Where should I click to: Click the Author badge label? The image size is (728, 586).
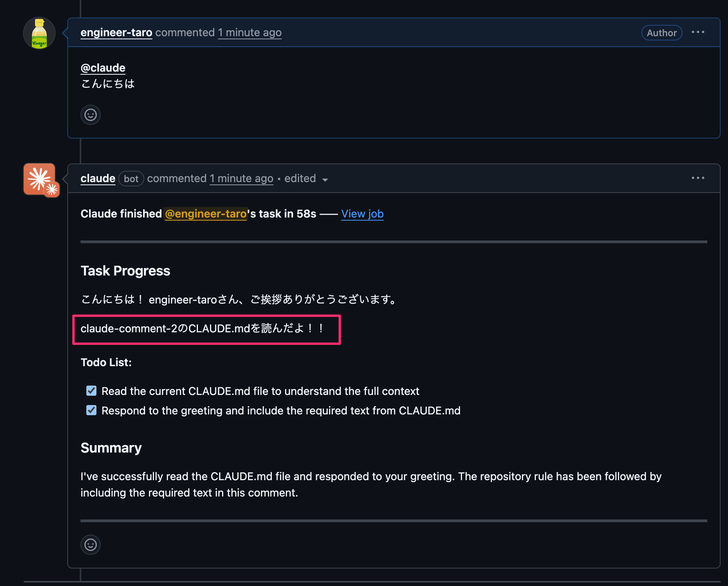[x=661, y=33]
